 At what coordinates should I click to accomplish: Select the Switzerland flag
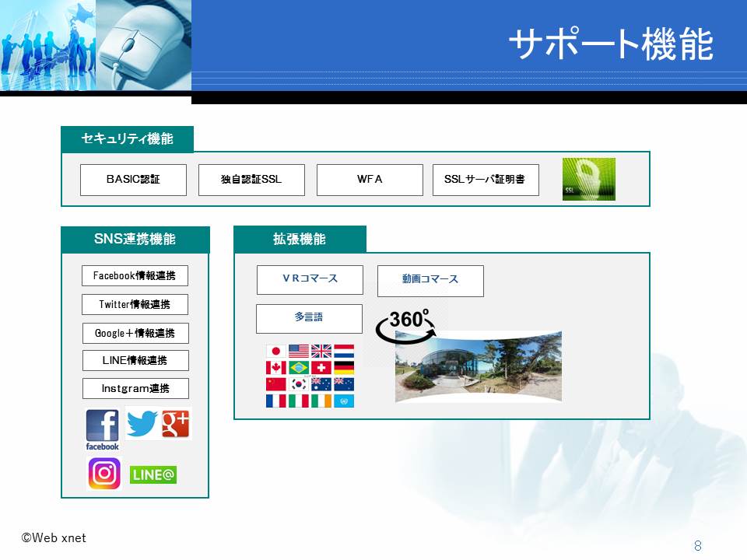[x=321, y=368]
